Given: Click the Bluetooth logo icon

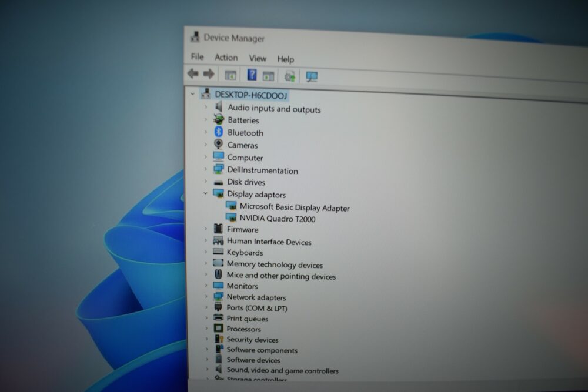Looking at the screenshot, I should [219, 132].
